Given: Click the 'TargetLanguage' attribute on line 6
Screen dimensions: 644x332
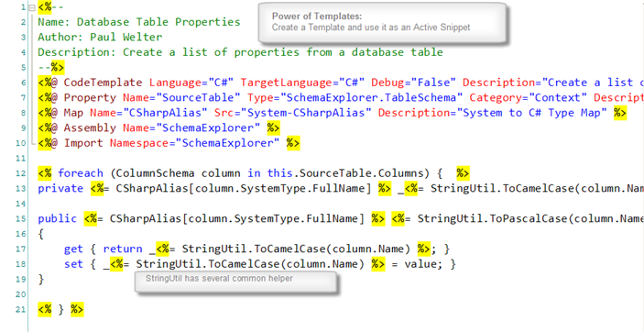Looking at the screenshot, I should 286,83.
